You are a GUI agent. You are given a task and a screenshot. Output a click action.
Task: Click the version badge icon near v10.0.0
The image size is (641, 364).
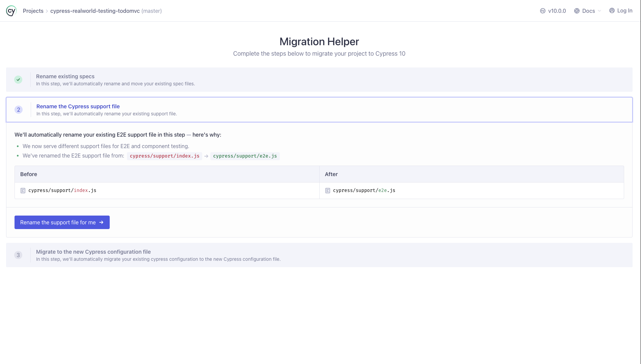pyautogui.click(x=543, y=11)
